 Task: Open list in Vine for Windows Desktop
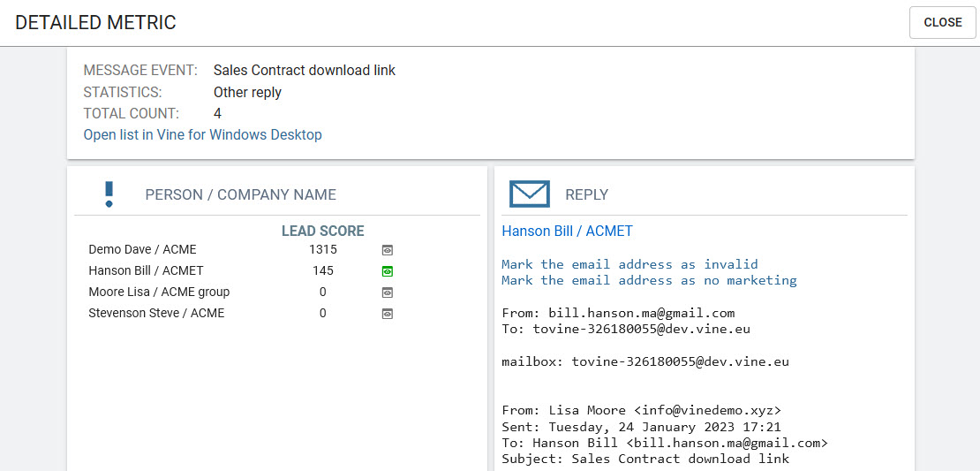(202, 135)
